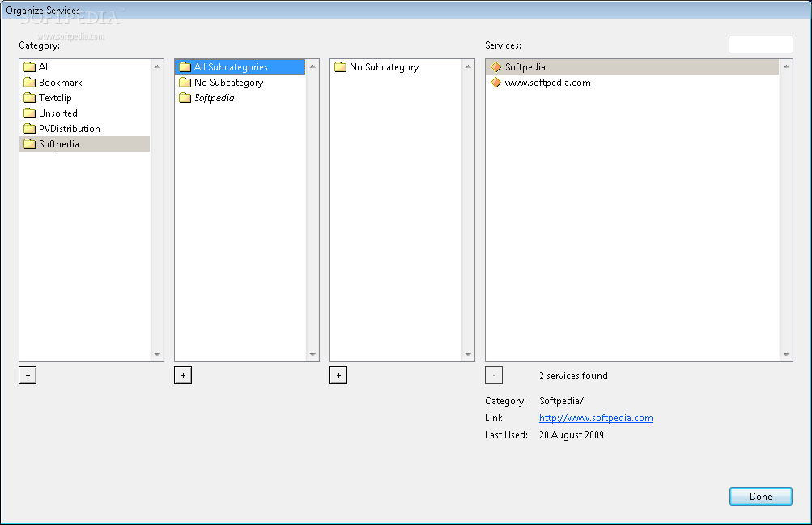Click down arrow of second column scrollbar
The height and width of the screenshot is (525, 812).
tap(312, 355)
